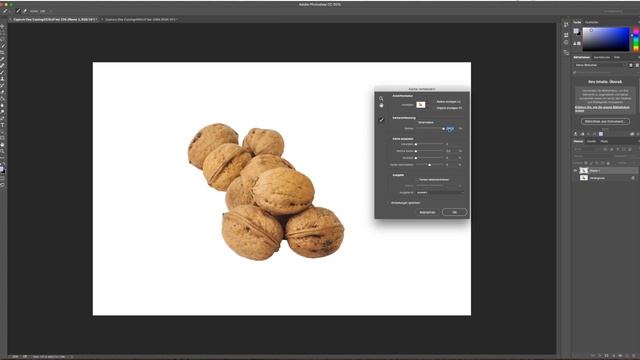Pick a color in the blue color field
The image size is (640, 360).
pos(606,39)
